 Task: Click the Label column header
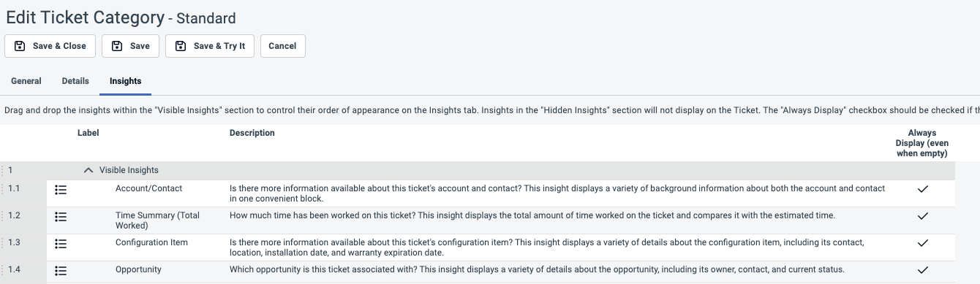click(88, 133)
